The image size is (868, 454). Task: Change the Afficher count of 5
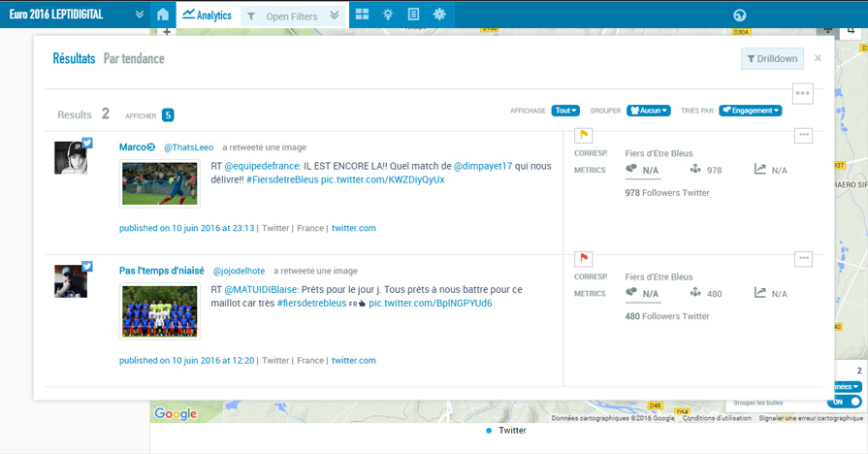click(x=168, y=115)
